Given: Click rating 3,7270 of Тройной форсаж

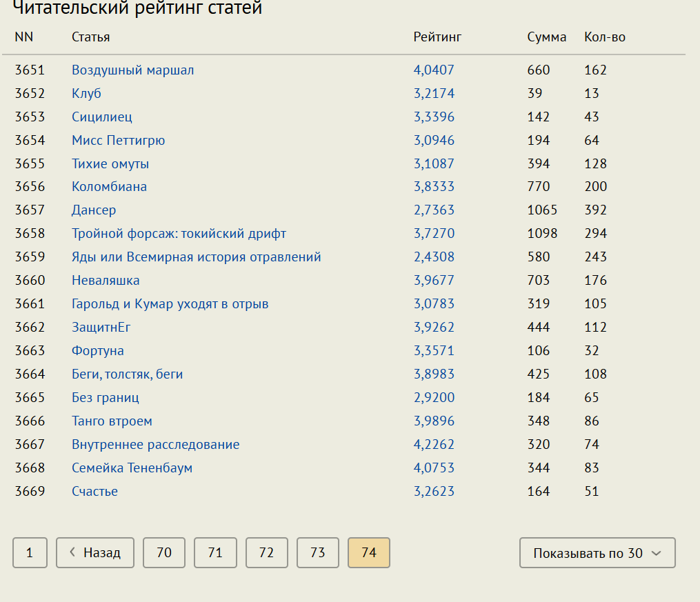Looking at the screenshot, I should [434, 233].
